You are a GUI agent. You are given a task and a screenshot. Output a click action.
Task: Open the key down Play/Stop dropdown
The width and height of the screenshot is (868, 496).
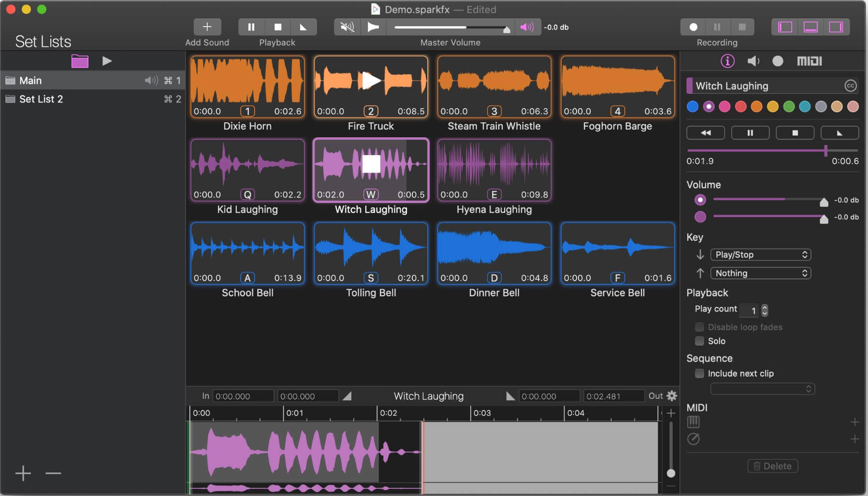coord(761,255)
